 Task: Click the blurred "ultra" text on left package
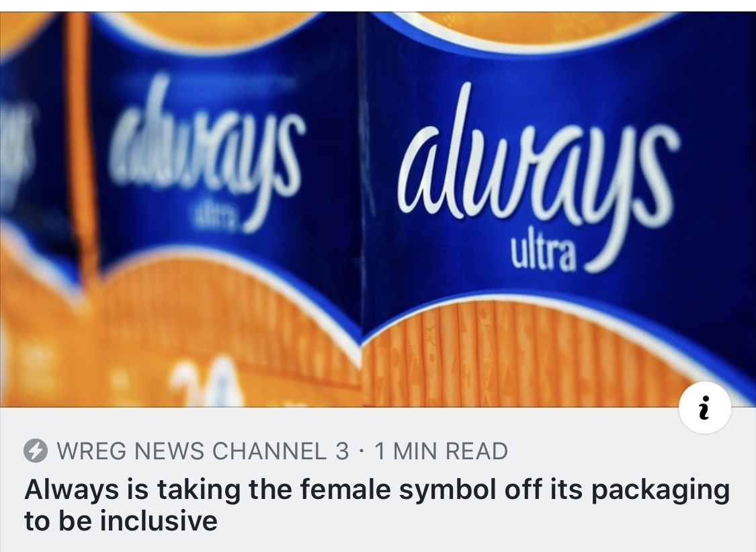pos(214,216)
